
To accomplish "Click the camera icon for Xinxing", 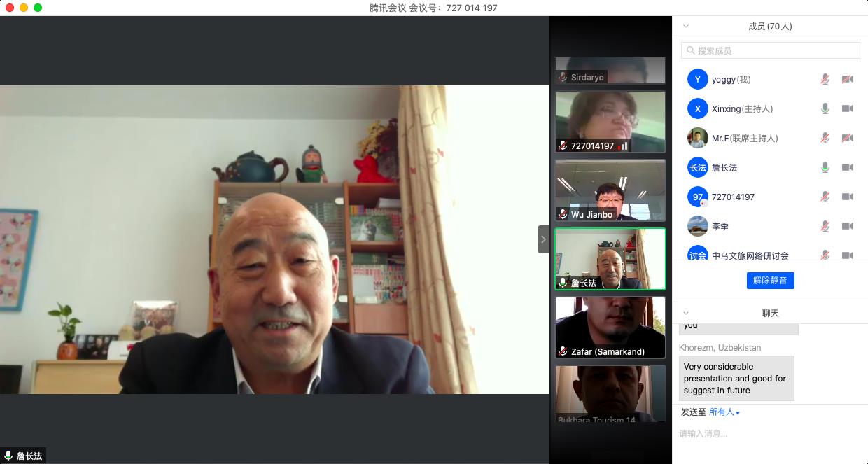I will tap(847, 108).
